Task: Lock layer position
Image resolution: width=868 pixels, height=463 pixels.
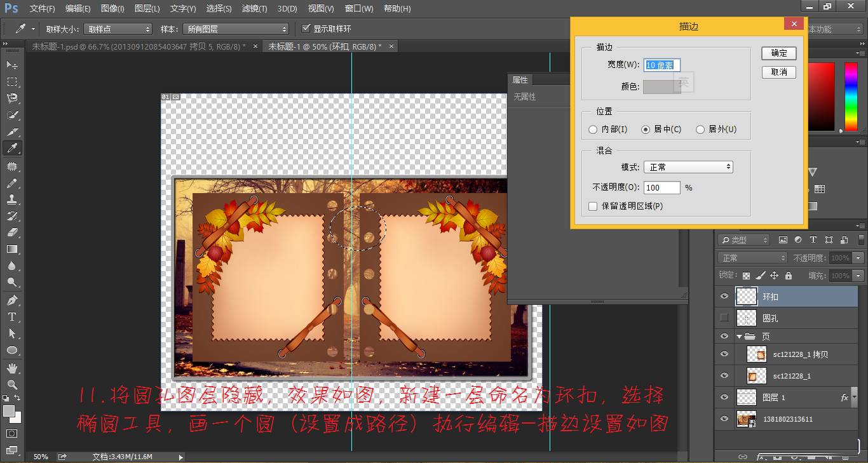Action: click(x=774, y=276)
